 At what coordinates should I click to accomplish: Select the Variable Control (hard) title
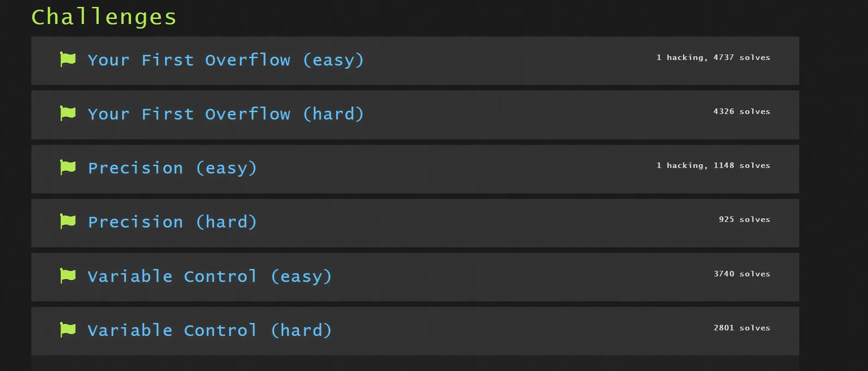[209, 330]
